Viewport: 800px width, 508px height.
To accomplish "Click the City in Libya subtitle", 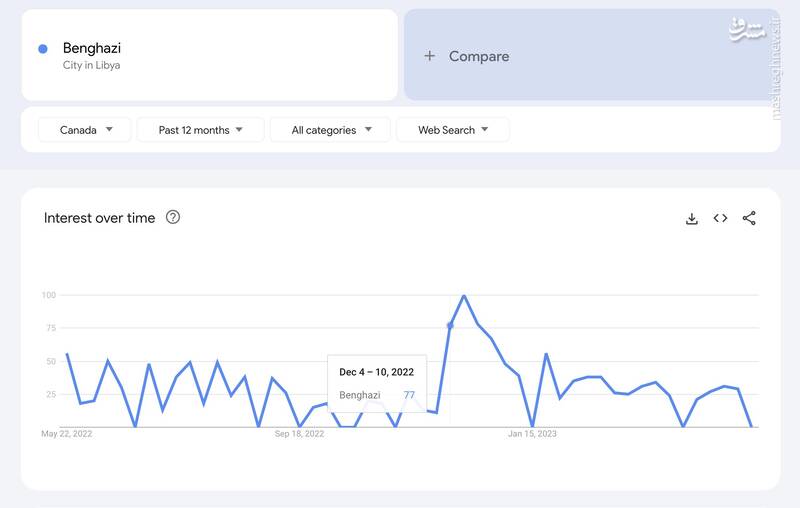I will [x=91, y=66].
